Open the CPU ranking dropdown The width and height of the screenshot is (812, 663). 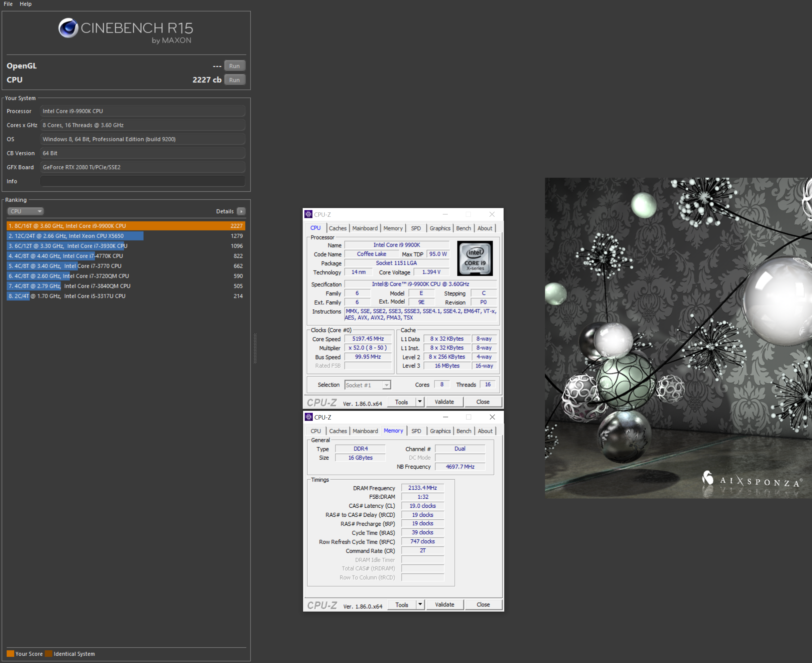point(25,211)
